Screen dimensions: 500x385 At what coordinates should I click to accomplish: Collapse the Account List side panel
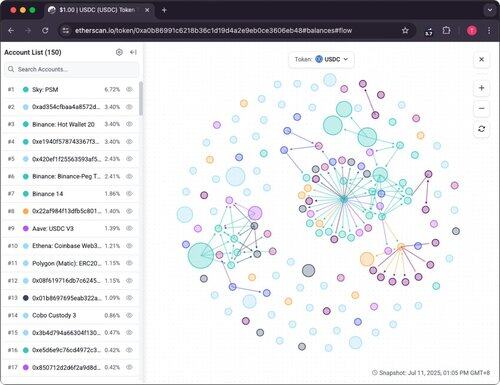coord(133,52)
